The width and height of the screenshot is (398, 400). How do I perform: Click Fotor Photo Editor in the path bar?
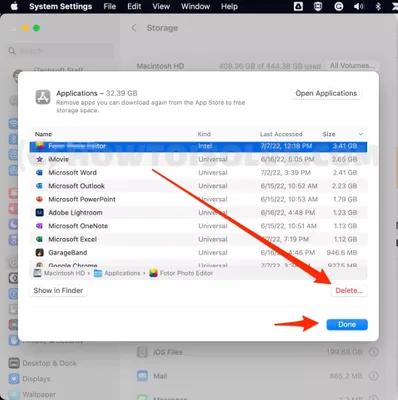pos(181,273)
